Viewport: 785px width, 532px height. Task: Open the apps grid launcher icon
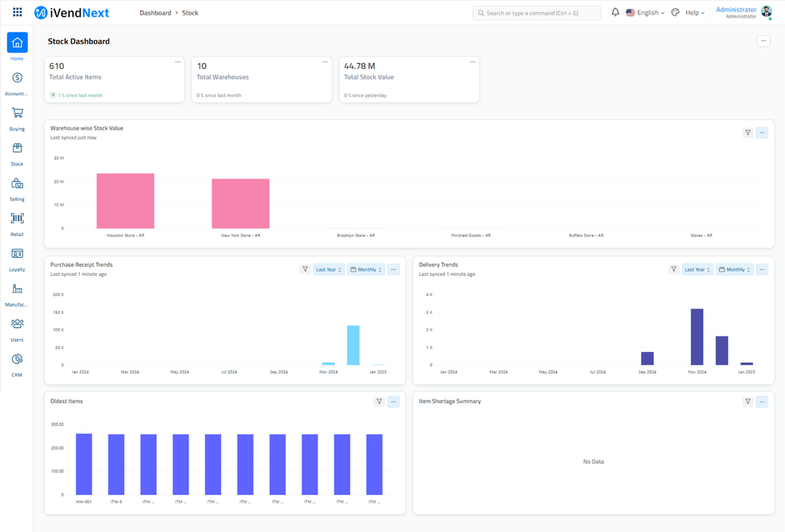pyautogui.click(x=18, y=12)
